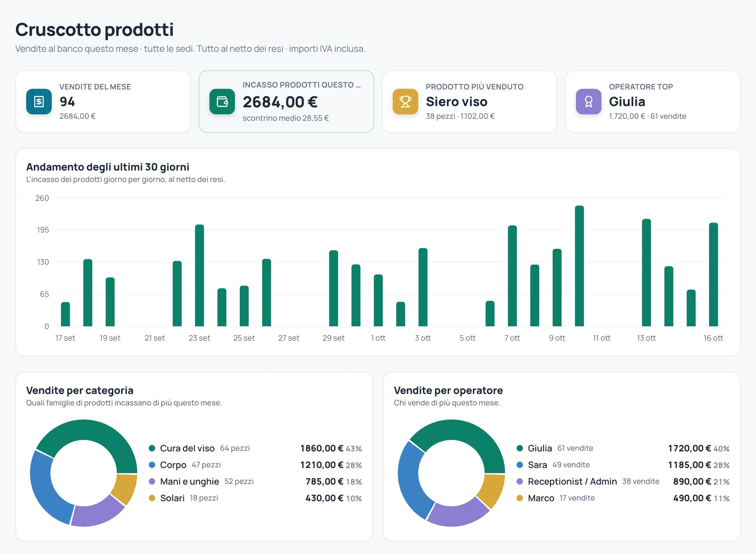This screenshot has height=553, width=756.
Task: Click the blue Corpo legend dot
Action: coord(152,465)
